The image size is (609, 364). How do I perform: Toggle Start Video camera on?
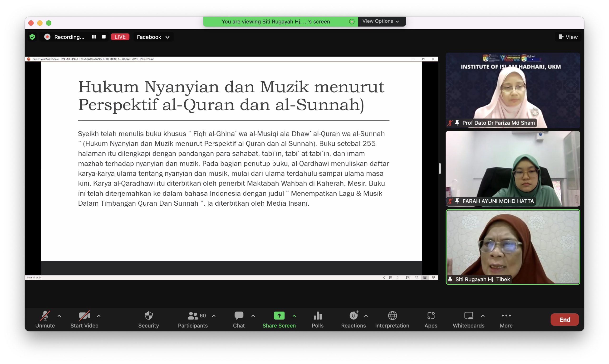(x=84, y=316)
